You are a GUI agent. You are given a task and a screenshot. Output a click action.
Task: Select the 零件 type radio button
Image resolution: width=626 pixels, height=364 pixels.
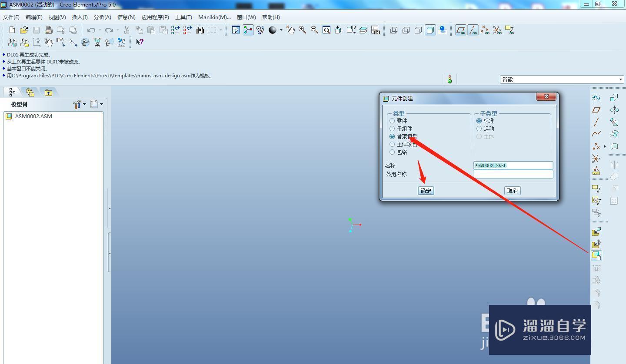pyautogui.click(x=392, y=121)
